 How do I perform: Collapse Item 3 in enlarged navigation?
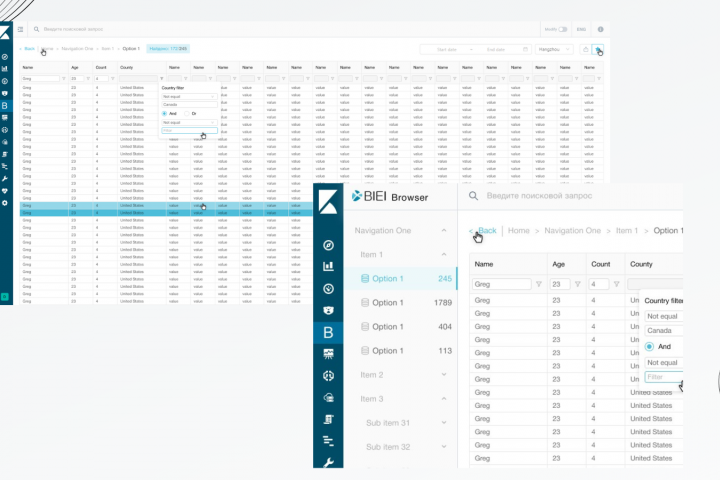pyautogui.click(x=444, y=399)
